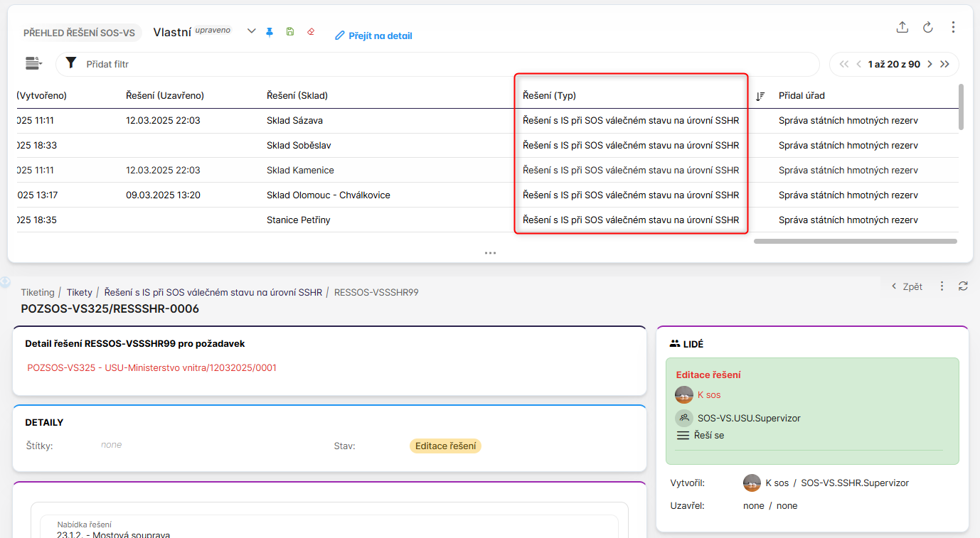Open the three-dot menu next to Zpět
Image resolution: width=980 pixels, height=538 pixels.
click(942, 286)
